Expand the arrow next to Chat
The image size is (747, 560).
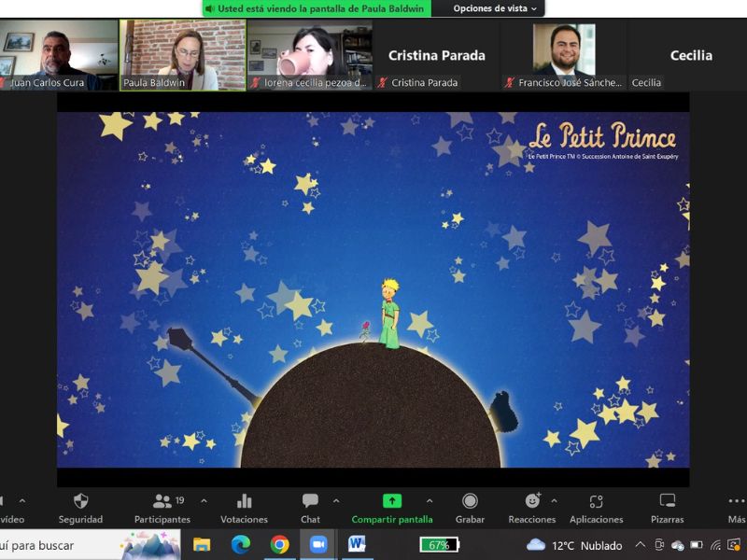coord(336,501)
